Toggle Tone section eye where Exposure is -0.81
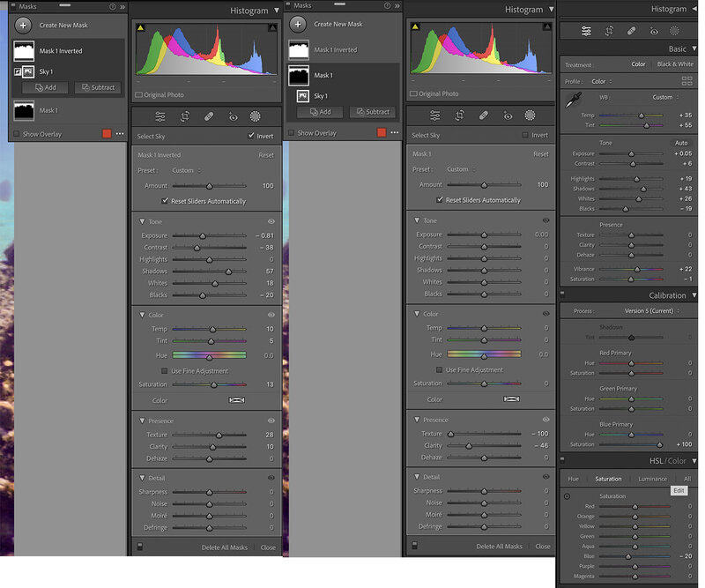The width and height of the screenshot is (705, 588). (x=271, y=220)
